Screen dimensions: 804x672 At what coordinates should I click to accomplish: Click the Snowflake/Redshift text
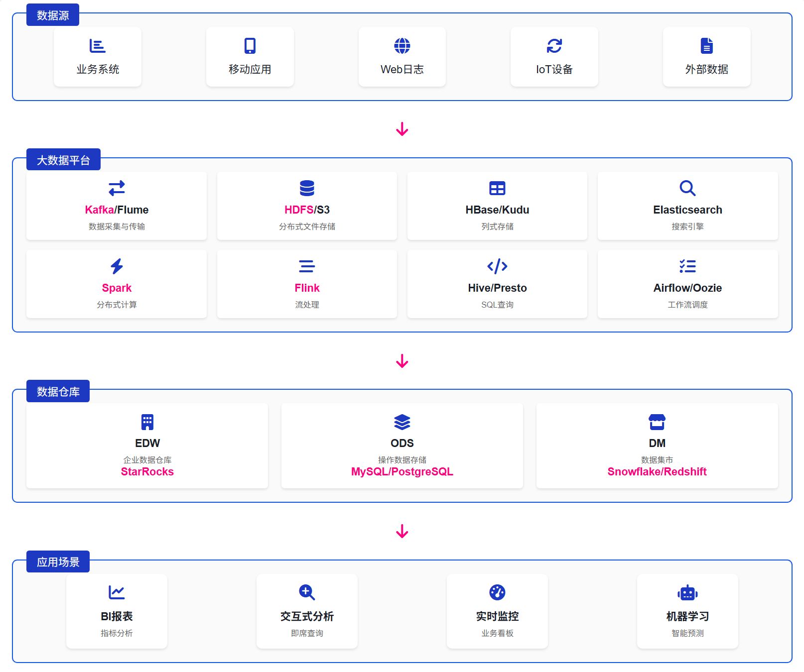click(x=657, y=472)
